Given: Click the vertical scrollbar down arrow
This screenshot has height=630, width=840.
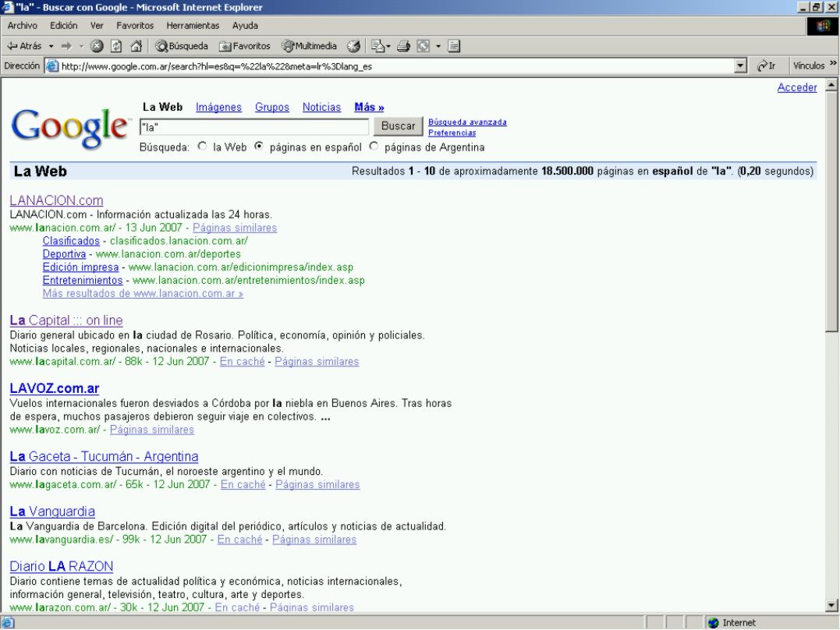Looking at the screenshot, I should (831, 606).
